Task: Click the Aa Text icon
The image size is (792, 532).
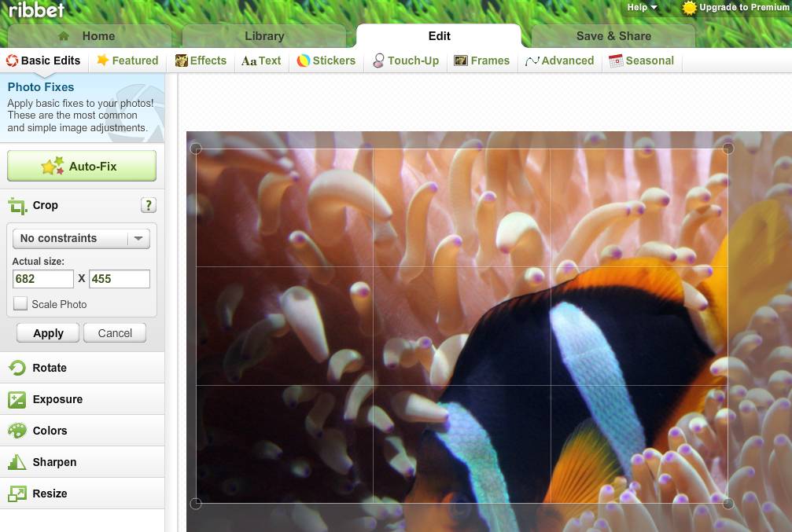Action: (249, 61)
